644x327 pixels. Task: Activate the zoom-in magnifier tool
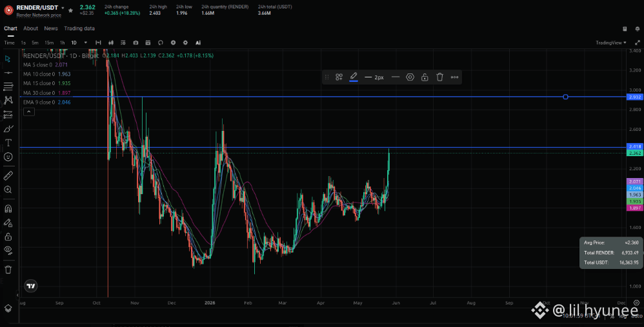pyautogui.click(x=8, y=190)
